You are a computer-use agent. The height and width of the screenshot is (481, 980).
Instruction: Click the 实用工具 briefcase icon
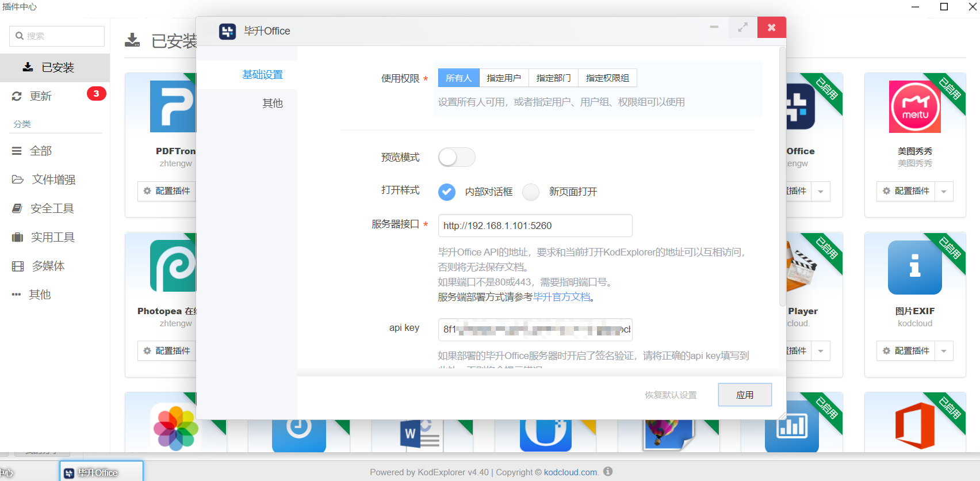click(x=17, y=237)
